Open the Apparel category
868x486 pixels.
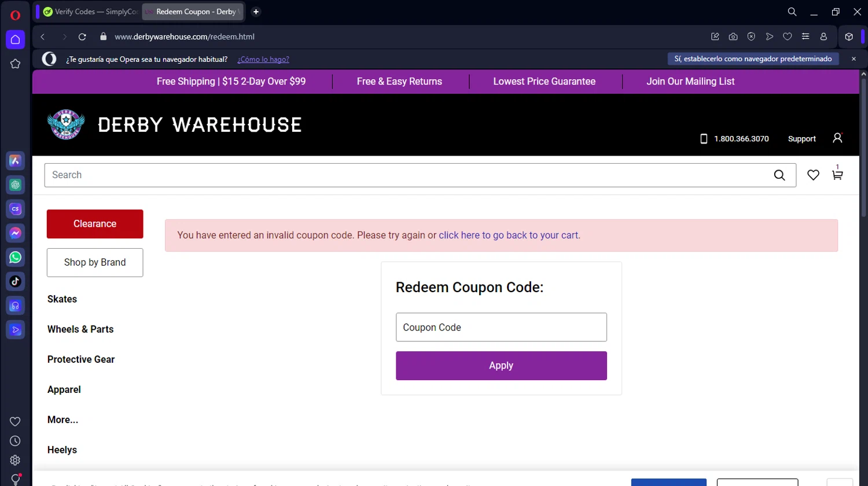64,389
